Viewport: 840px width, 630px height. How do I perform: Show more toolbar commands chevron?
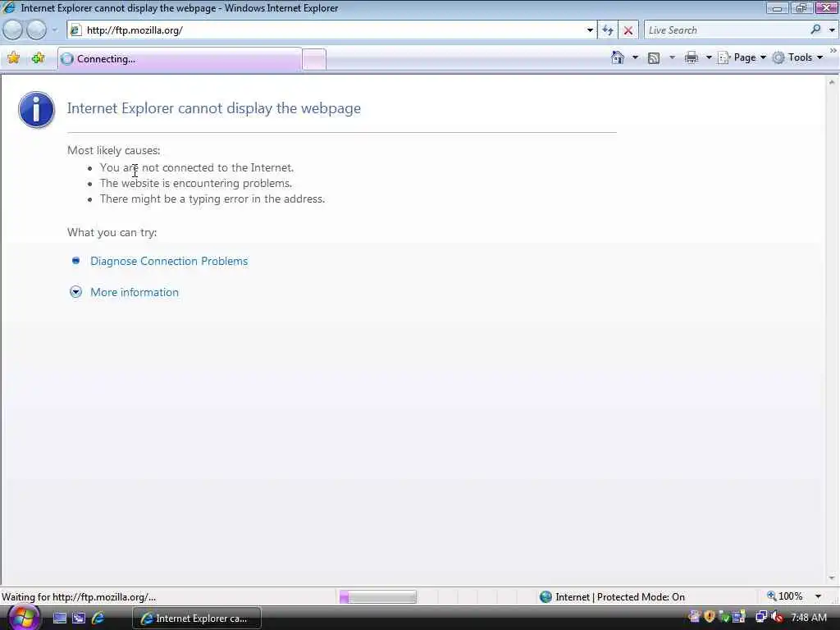833,50
